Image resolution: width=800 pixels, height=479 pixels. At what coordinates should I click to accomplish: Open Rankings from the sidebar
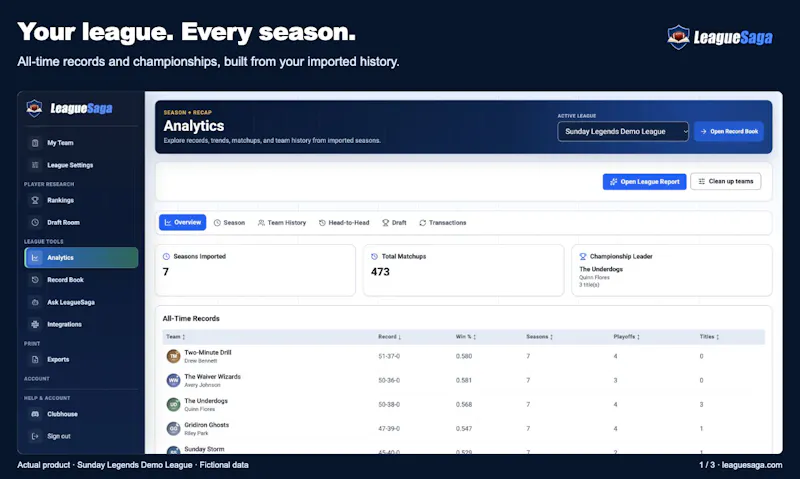tap(81, 200)
